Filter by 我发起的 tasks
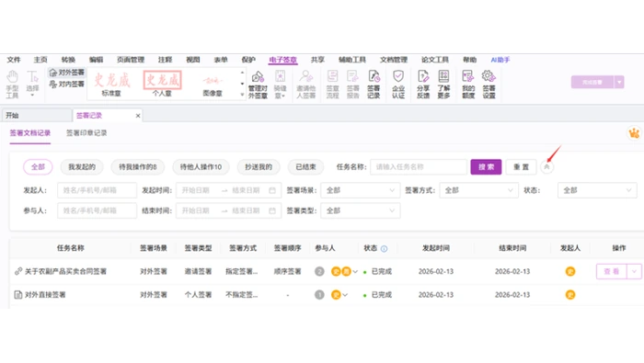 (x=82, y=167)
